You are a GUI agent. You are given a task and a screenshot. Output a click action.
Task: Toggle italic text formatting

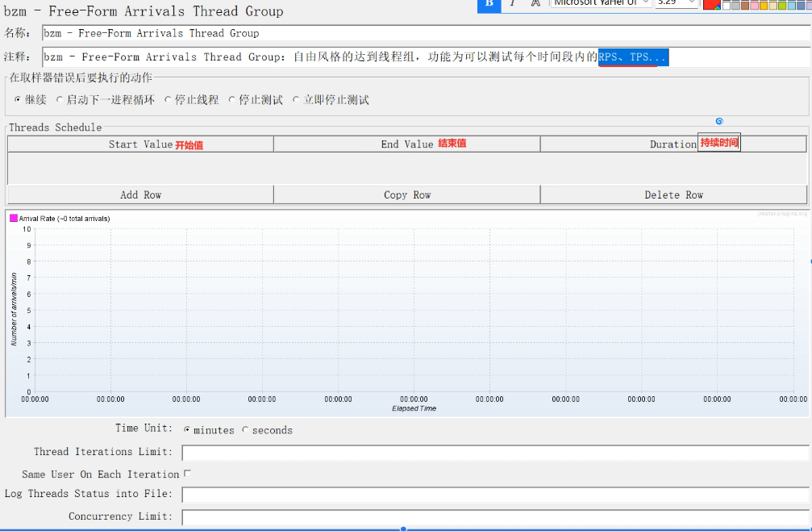coord(512,3)
